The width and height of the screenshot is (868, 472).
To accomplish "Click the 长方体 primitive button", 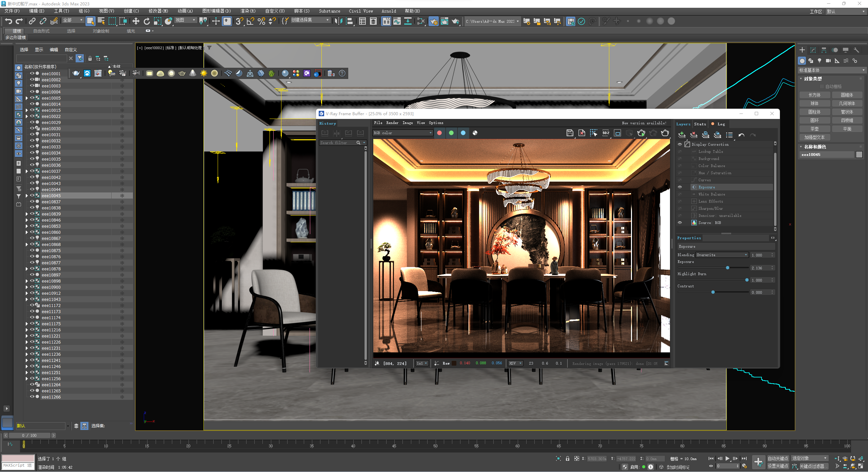I will click(814, 95).
